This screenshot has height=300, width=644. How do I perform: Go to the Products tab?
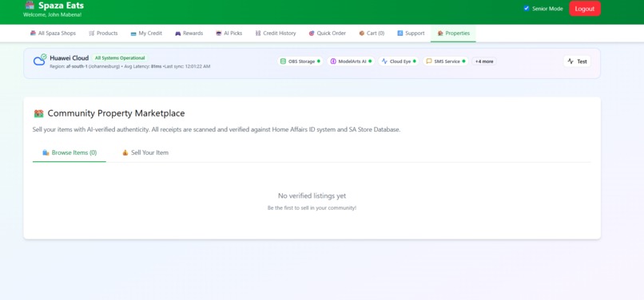coord(103,34)
